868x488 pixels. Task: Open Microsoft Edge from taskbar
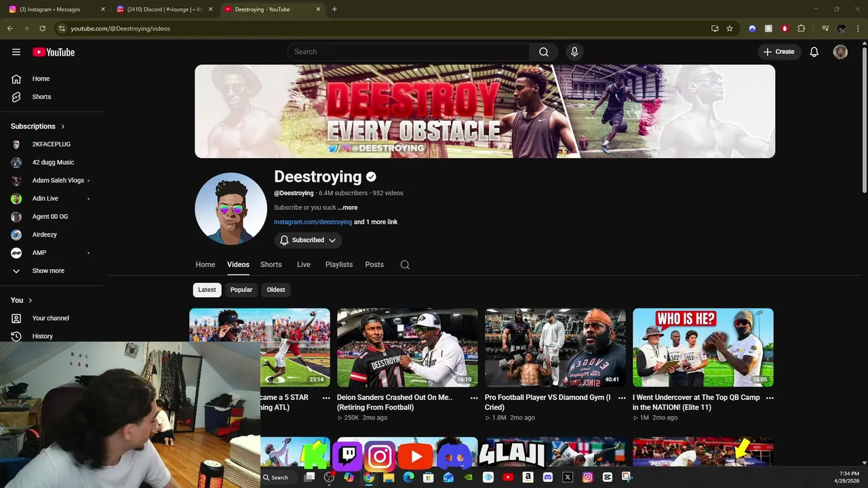(x=408, y=477)
